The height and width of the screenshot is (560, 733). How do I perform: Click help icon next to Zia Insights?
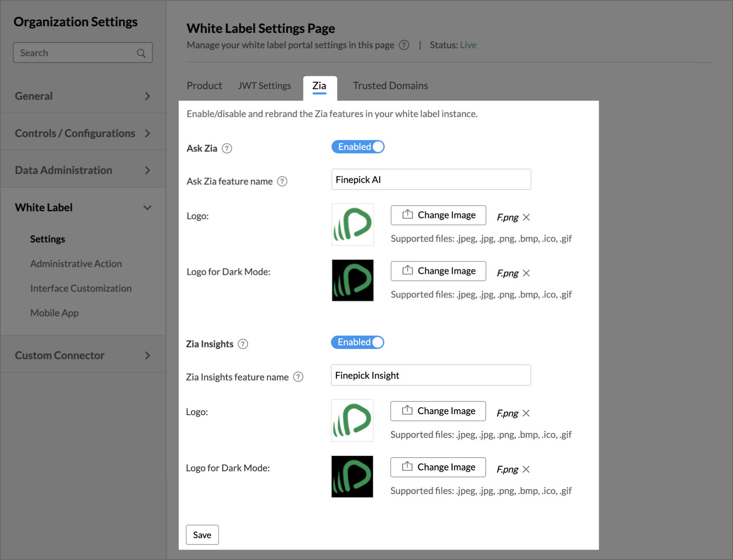[x=243, y=344]
